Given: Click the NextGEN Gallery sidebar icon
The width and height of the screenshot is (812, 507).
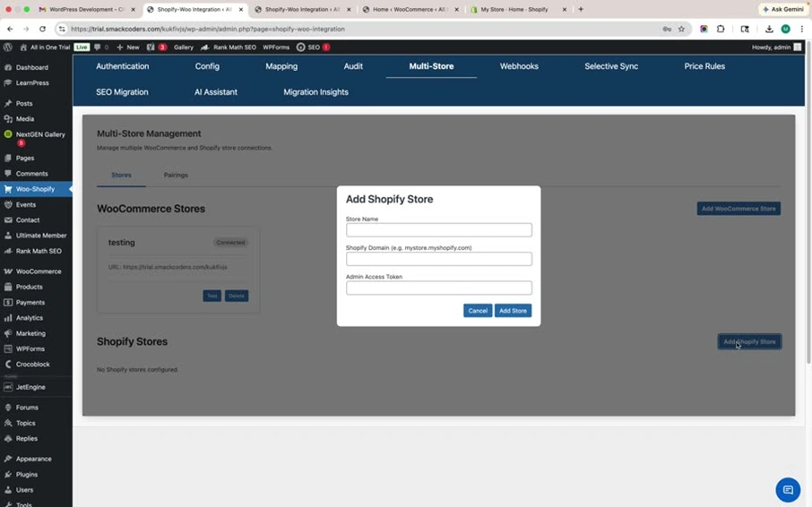Looking at the screenshot, I should 8,134.
